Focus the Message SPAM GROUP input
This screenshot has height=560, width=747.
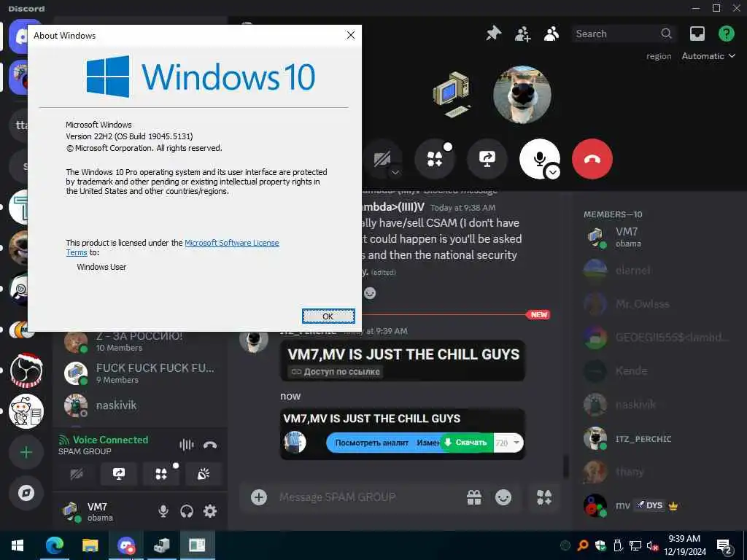tap(367, 497)
